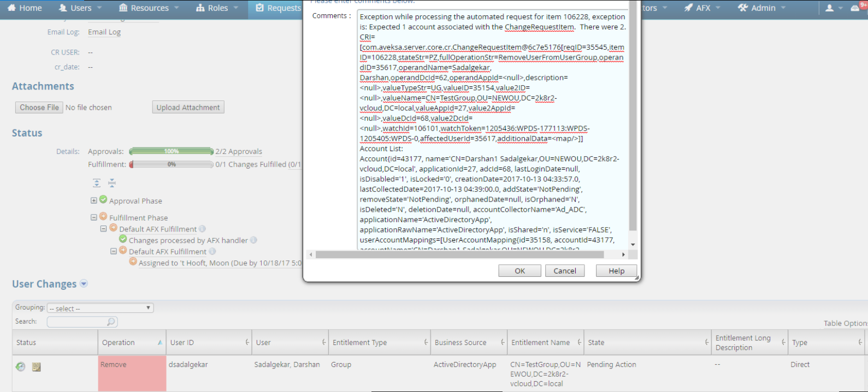This screenshot has width=868, height=392.
Task: Sort by the User column
Action: [290, 342]
